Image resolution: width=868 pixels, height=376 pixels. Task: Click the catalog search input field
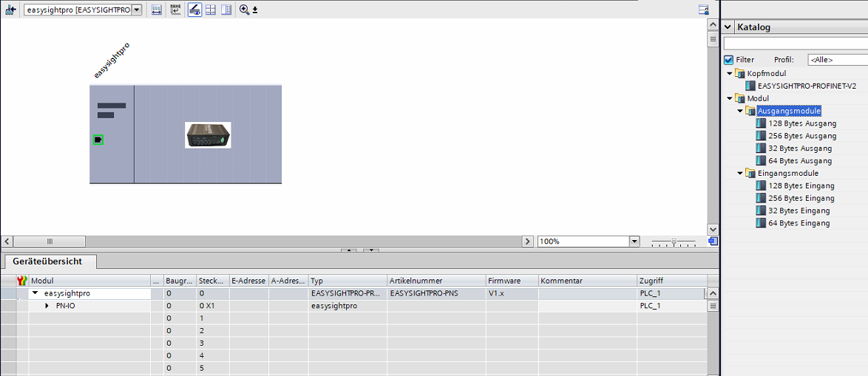[x=796, y=44]
